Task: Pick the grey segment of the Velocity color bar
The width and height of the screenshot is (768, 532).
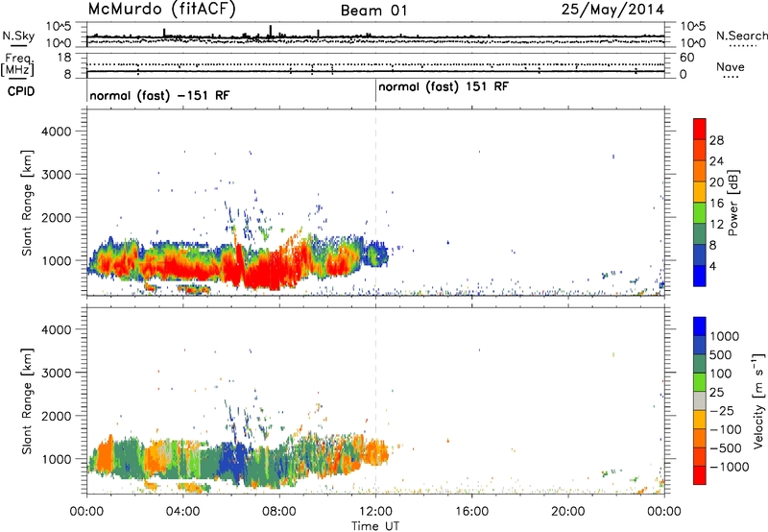Action: click(x=700, y=400)
